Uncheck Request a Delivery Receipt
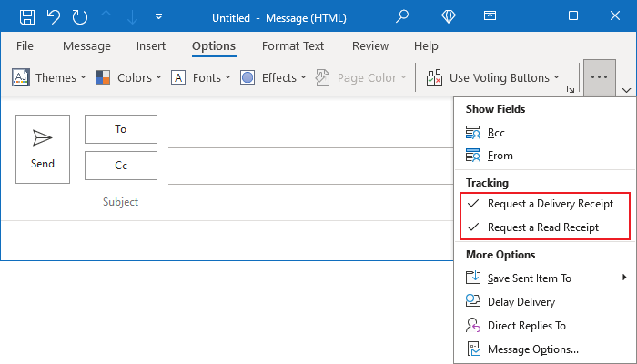 tap(550, 204)
